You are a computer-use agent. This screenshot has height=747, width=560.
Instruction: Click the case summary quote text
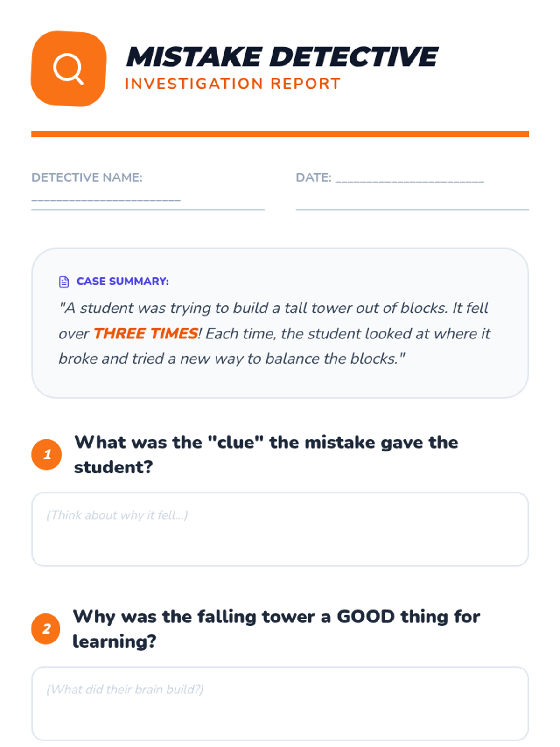tap(274, 333)
